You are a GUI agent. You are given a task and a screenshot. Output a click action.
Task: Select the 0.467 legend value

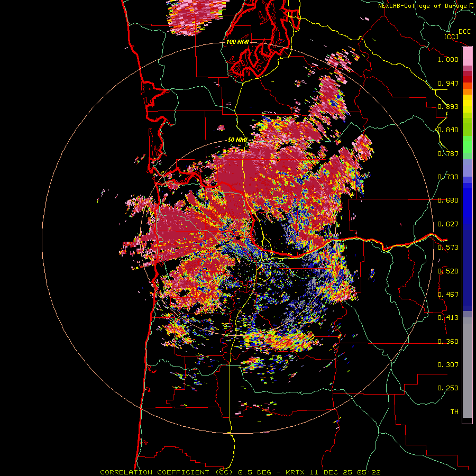(448, 295)
